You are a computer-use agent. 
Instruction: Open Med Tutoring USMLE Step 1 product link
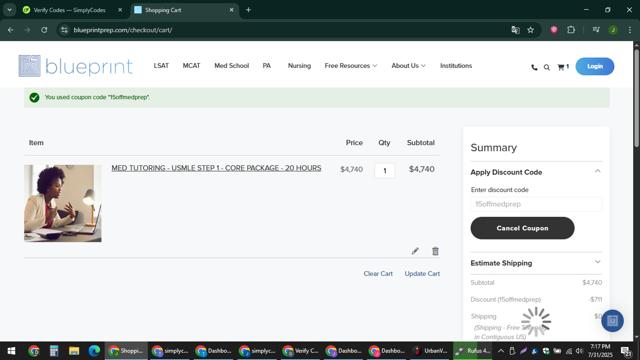[216, 168]
